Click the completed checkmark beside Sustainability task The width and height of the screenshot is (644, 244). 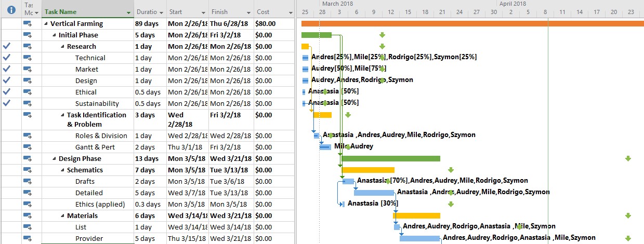tap(7, 103)
